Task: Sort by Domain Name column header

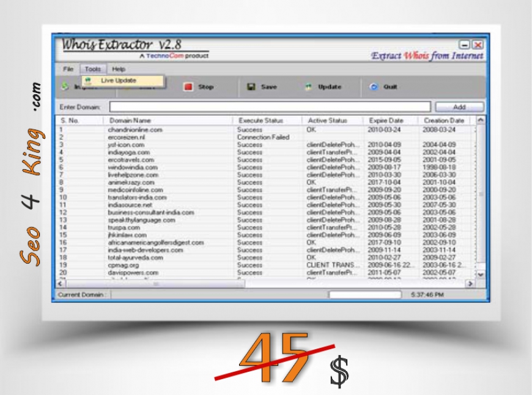Action: tap(130, 120)
